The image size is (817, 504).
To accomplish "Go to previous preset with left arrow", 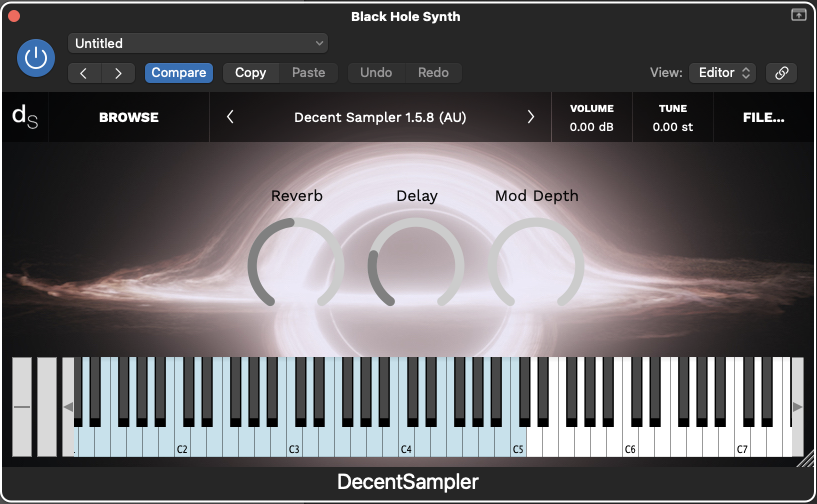I will tap(84, 73).
